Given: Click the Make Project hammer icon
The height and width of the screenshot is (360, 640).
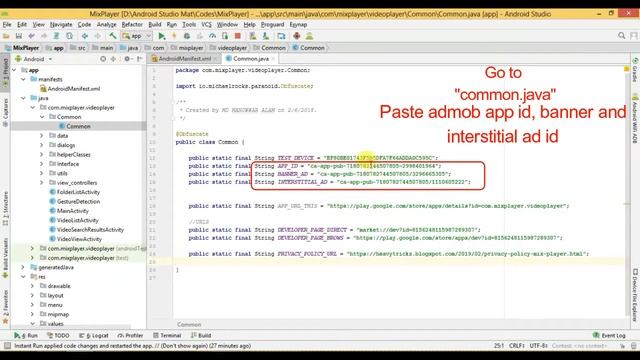Looking at the screenshot, I should coord(113,36).
